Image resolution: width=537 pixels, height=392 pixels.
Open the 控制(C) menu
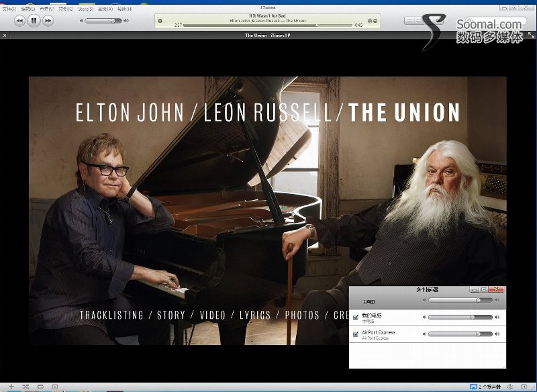pyautogui.click(x=66, y=9)
